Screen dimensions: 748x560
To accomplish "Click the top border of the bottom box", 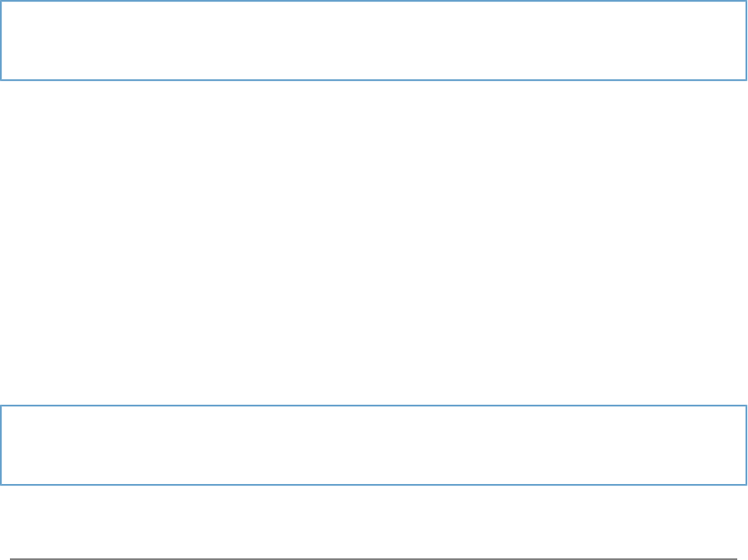I will point(374,406).
